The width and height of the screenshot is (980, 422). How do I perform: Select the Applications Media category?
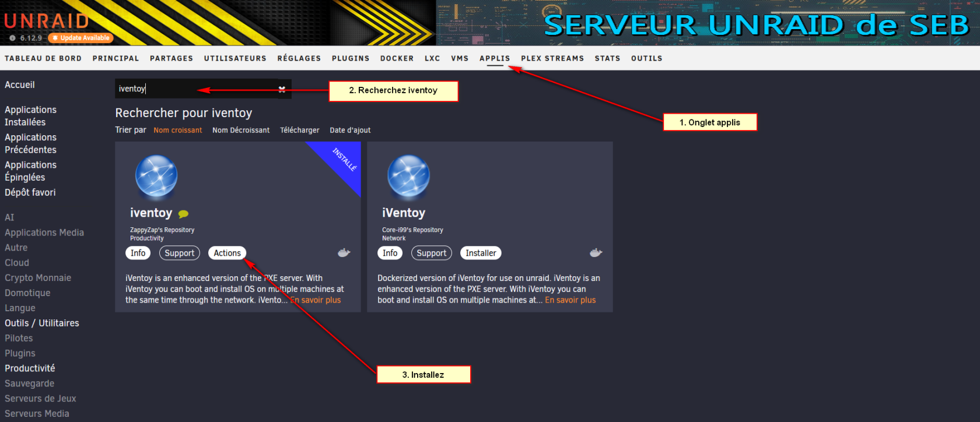point(44,233)
